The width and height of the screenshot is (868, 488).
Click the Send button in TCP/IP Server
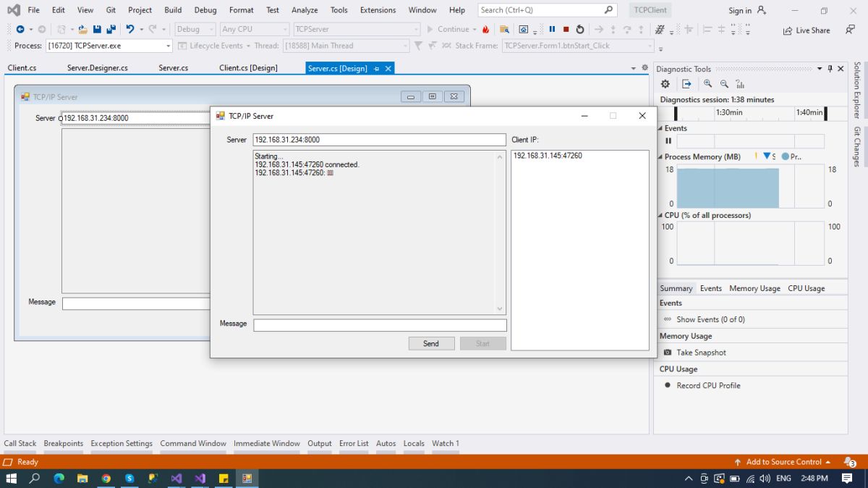point(431,343)
